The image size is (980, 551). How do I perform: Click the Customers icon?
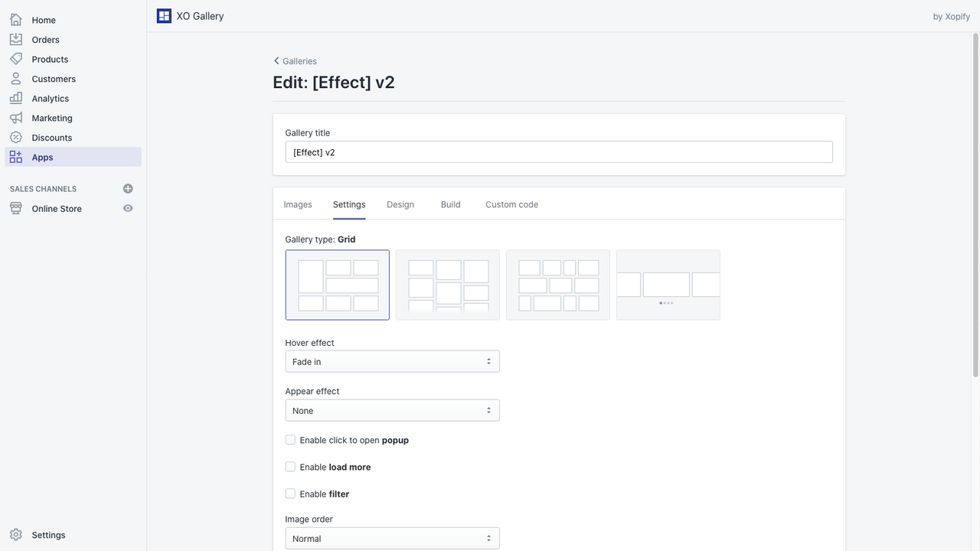pyautogui.click(x=15, y=78)
